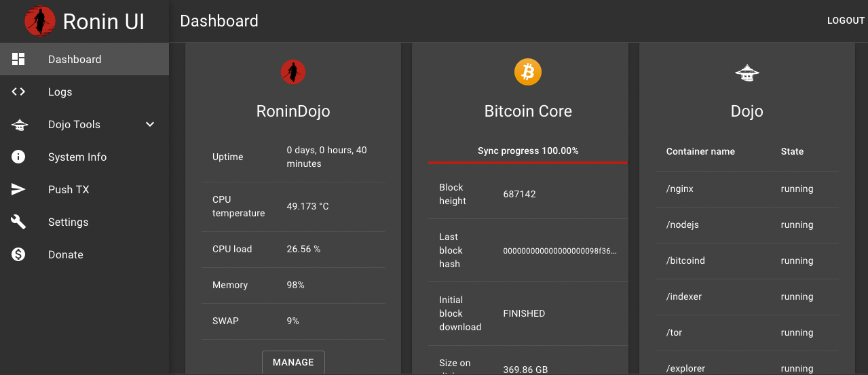The width and height of the screenshot is (868, 375).
Task: Select uptime value 0 days, 0 hours, 40 minutes
Action: click(327, 157)
